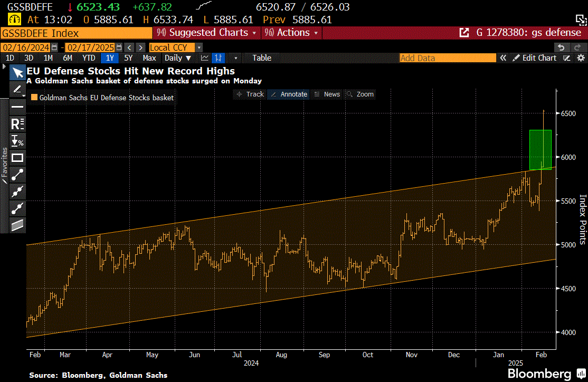The height and width of the screenshot is (382, 588).
Task: Select the shaded channel drawing tool
Action: (17, 225)
